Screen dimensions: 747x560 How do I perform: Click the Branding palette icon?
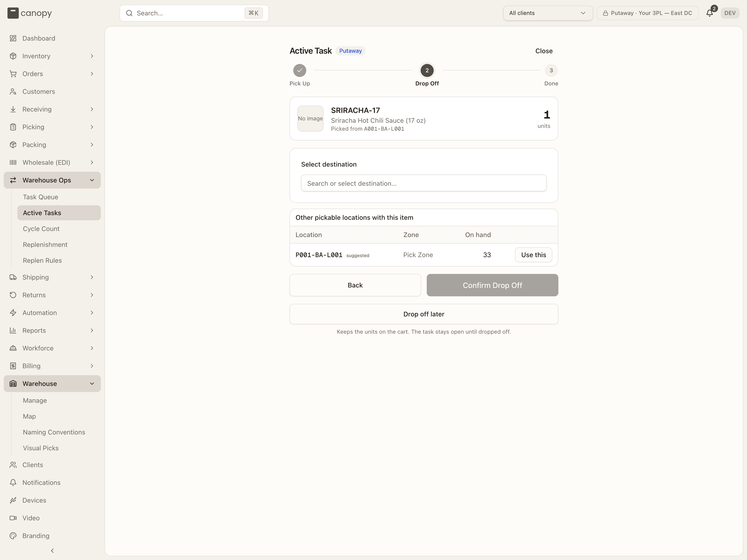pos(13,536)
